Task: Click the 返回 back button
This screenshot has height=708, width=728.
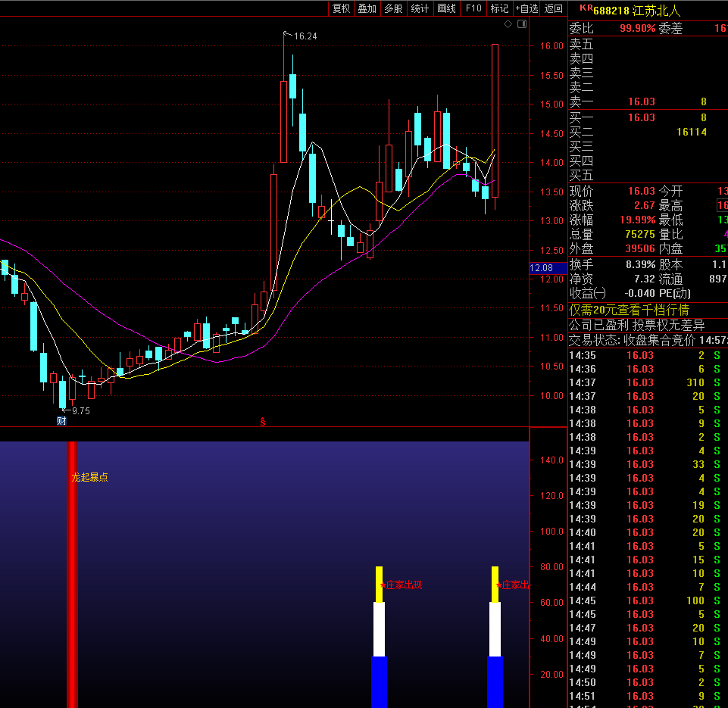Action: [554, 8]
